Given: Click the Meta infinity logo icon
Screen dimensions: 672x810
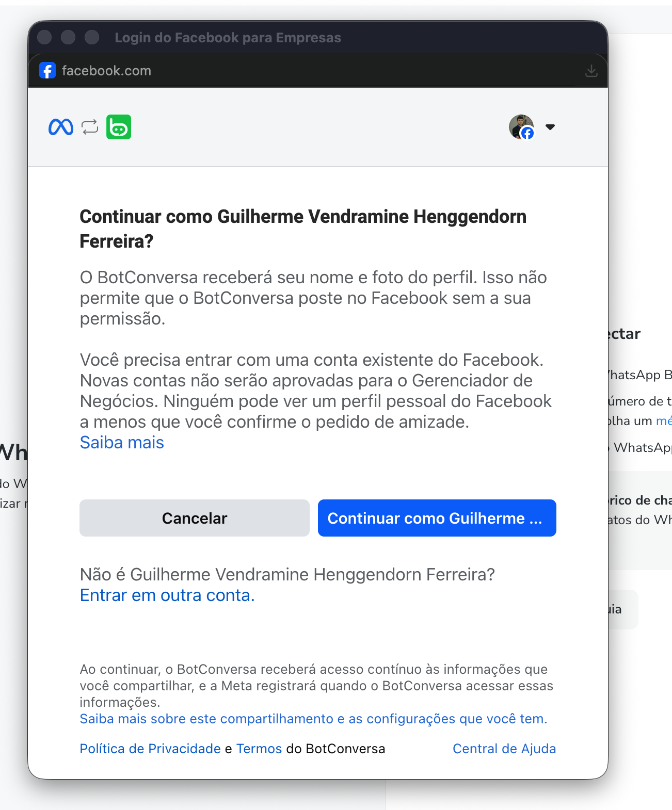Looking at the screenshot, I should [x=61, y=127].
